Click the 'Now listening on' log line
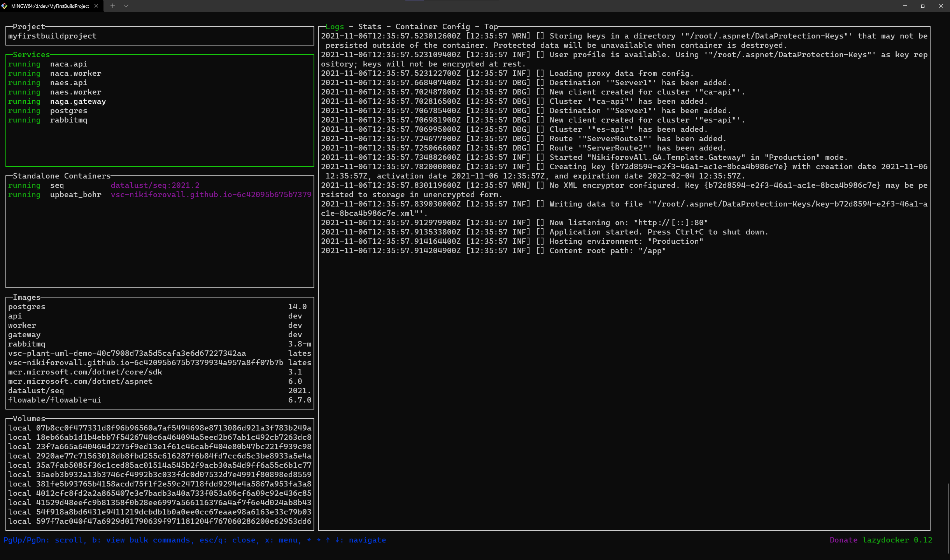 (x=514, y=222)
